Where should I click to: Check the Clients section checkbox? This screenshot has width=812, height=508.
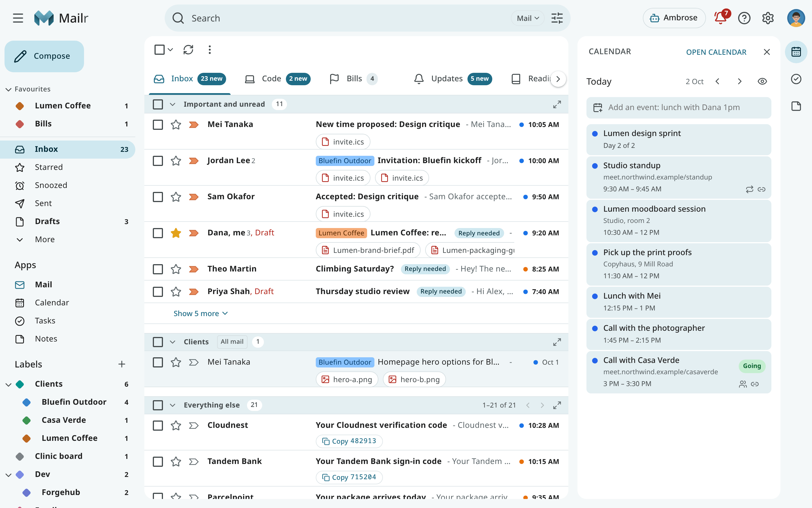click(158, 342)
